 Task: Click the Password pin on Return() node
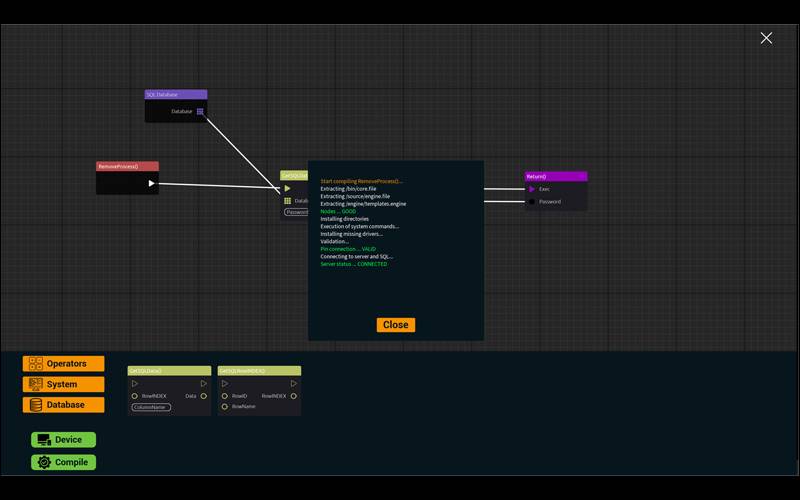point(532,202)
